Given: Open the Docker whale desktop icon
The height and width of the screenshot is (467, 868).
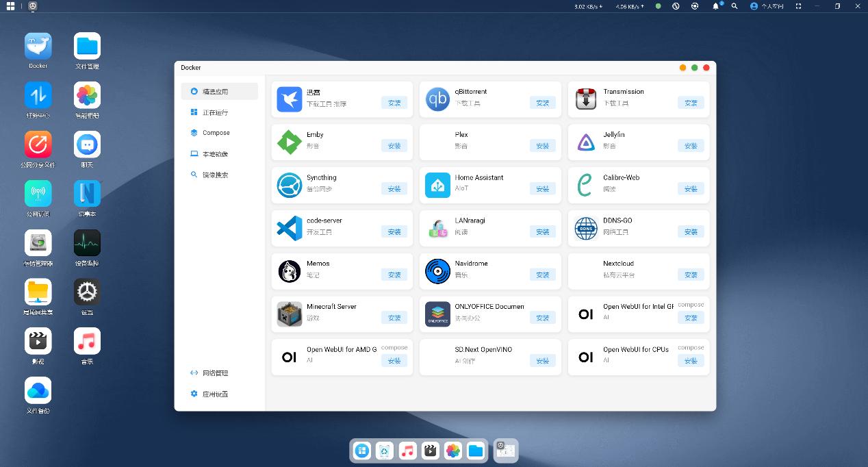Looking at the screenshot, I should tap(38, 46).
